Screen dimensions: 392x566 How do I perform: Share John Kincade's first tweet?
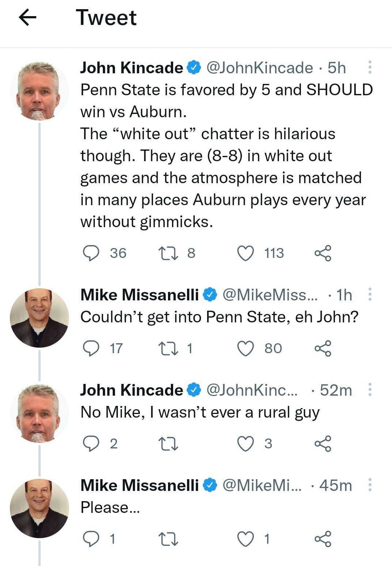click(x=323, y=253)
